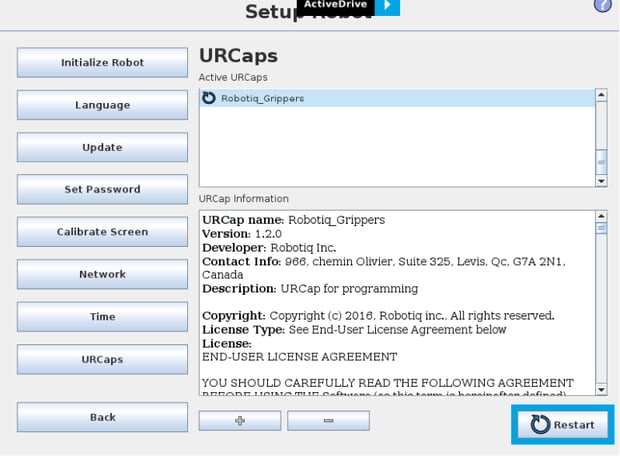Image resolution: width=620 pixels, height=457 pixels.
Task: Click Active URCaps list scroll up arrow
Action: point(601,95)
